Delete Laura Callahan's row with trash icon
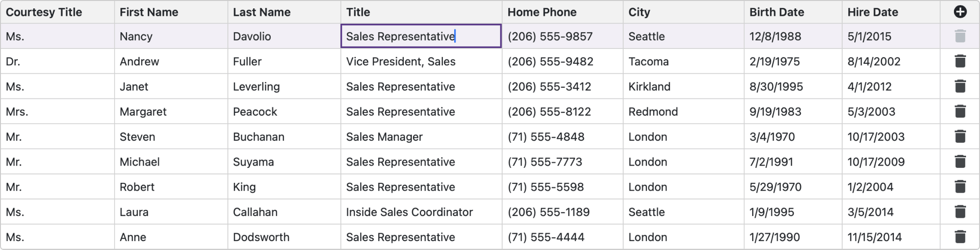980x250 pixels. (960, 212)
